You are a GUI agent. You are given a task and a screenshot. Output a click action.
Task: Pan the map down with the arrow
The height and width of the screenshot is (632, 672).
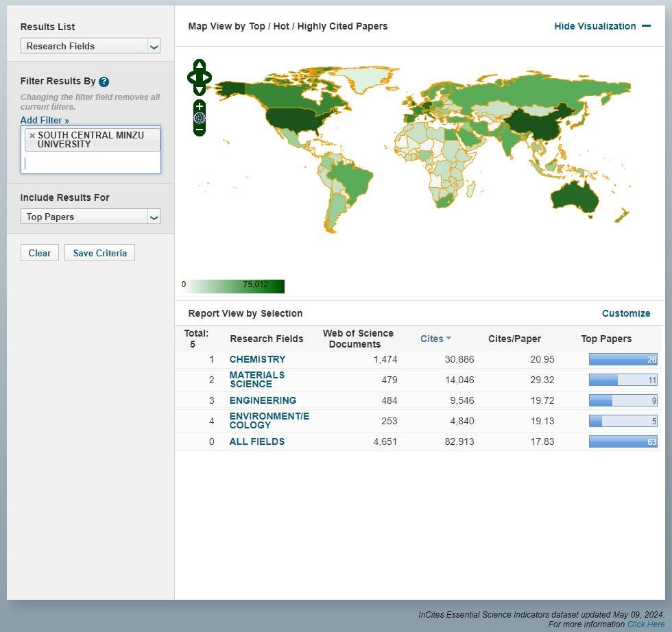click(199, 90)
